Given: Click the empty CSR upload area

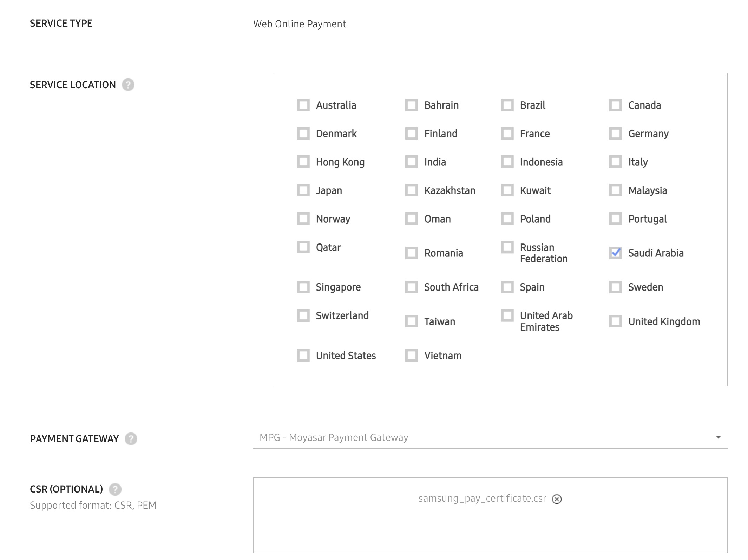Looking at the screenshot, I should pyautogui.click(x=490, y=530).
